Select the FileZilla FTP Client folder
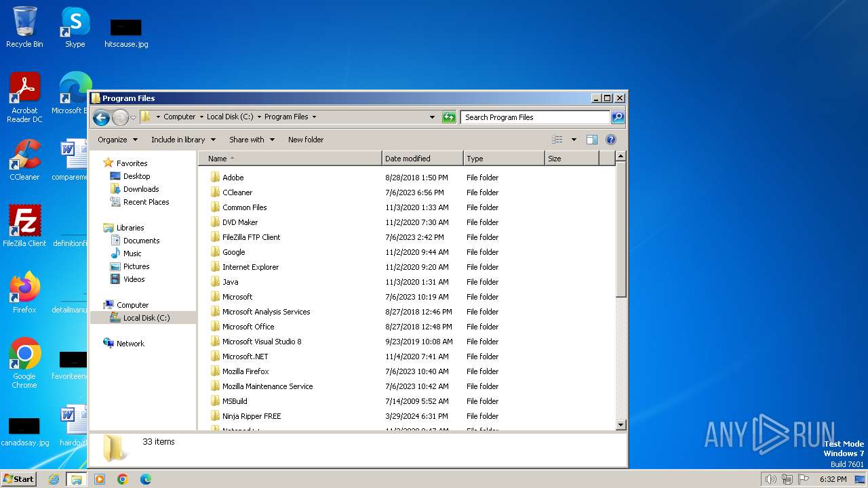 click(x=251, y=237)
